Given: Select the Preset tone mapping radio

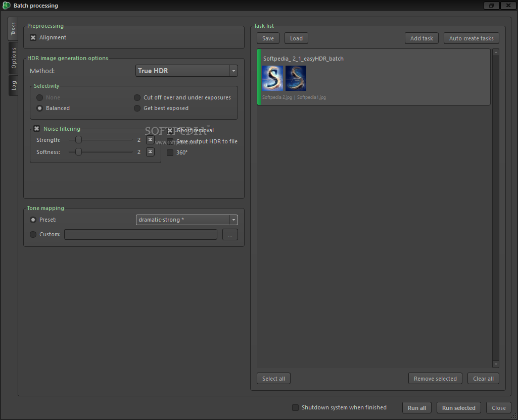Looking at the screenshot, I should pyautogui.click(x=33, y=220).
